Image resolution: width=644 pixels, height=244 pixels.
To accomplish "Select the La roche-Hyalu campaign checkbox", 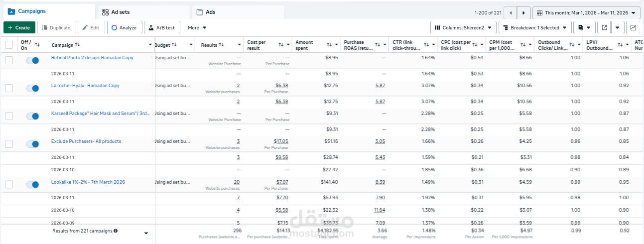I will point(9,88).
